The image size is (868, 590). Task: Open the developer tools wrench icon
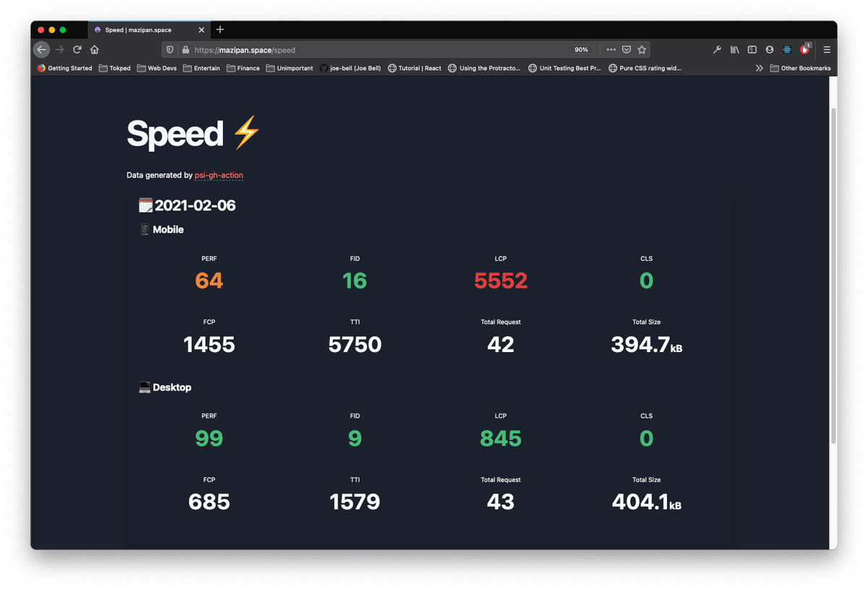[717, 50]
